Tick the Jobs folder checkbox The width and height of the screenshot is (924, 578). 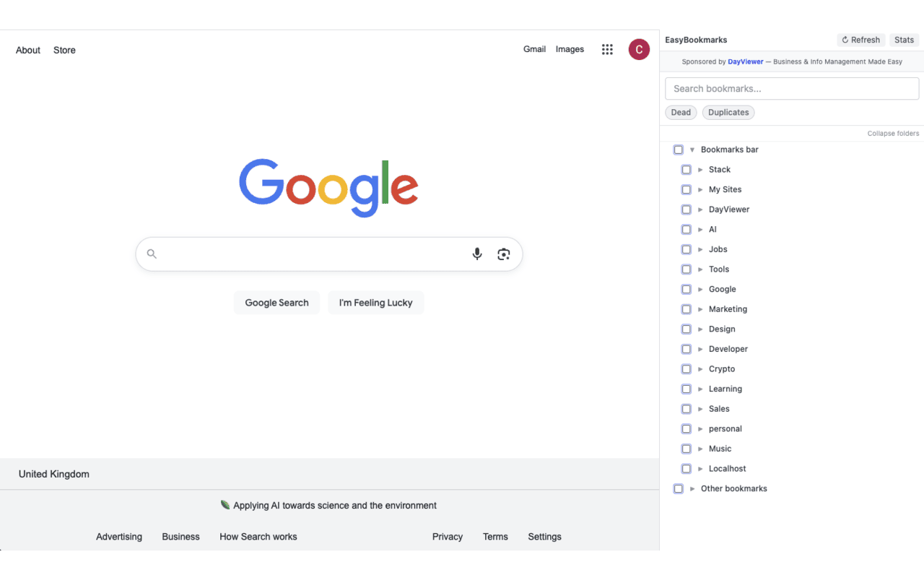click(687, 249)
